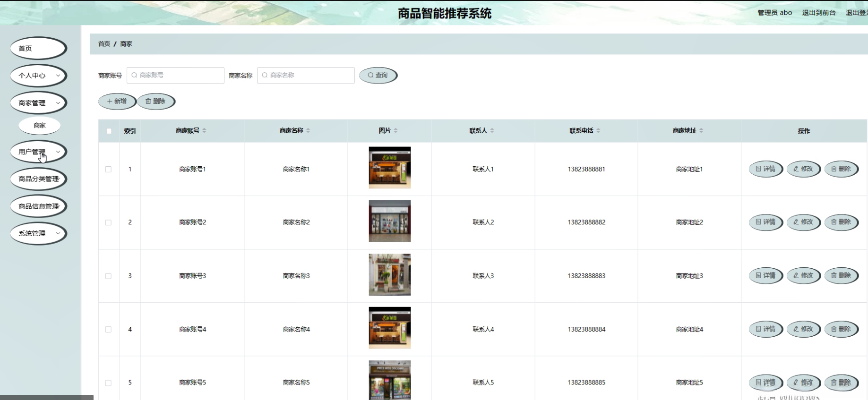Click the batch 删除 button above the table
The height and width of the screenshot is (400, 868).
[156, 102]
